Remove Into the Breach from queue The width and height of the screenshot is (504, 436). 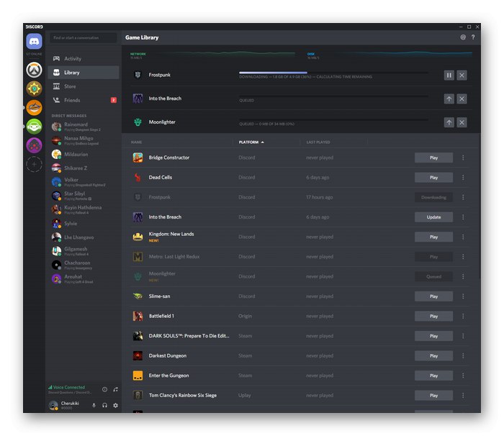462,99
